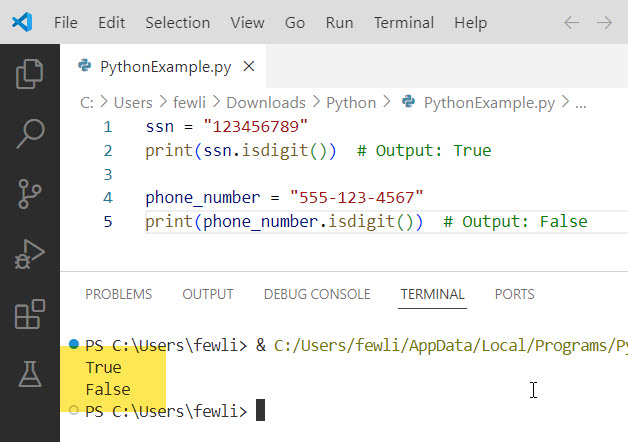Screen dimensions: 628x442
Task: Open the Selection menu
Action: [177, 22]
